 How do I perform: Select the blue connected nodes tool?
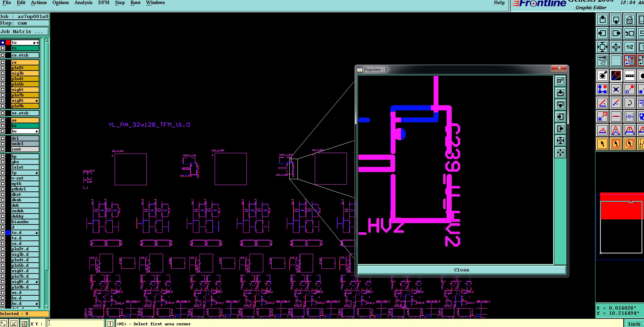click(x=602, y=89)
